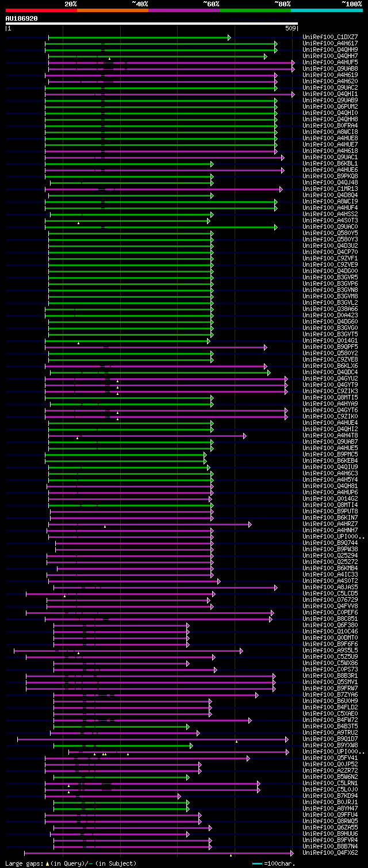This screenshot has height=868, width=368.
Task: Select label UniRef100_C1MR13
Action: point(330,189)
